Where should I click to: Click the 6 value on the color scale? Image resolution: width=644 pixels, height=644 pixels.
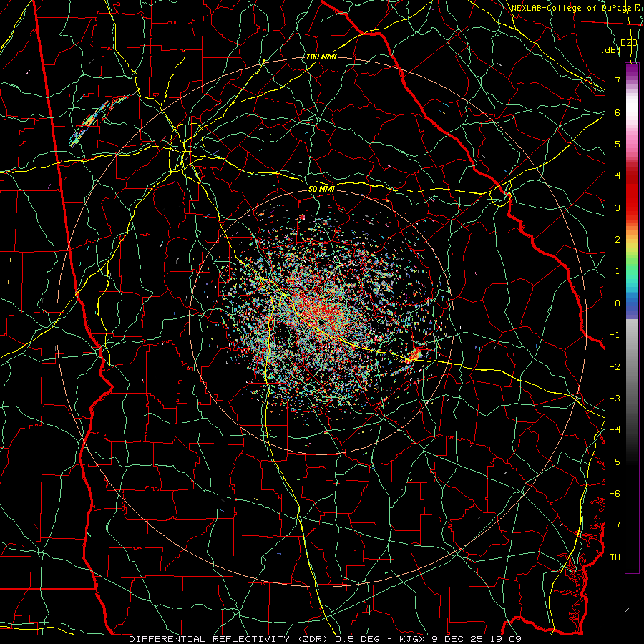618,112
